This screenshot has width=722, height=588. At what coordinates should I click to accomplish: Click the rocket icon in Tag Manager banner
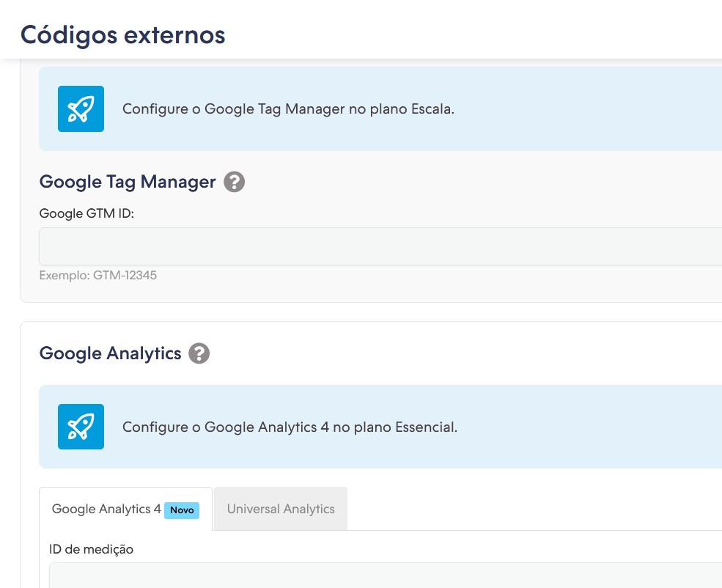(81, 109)
